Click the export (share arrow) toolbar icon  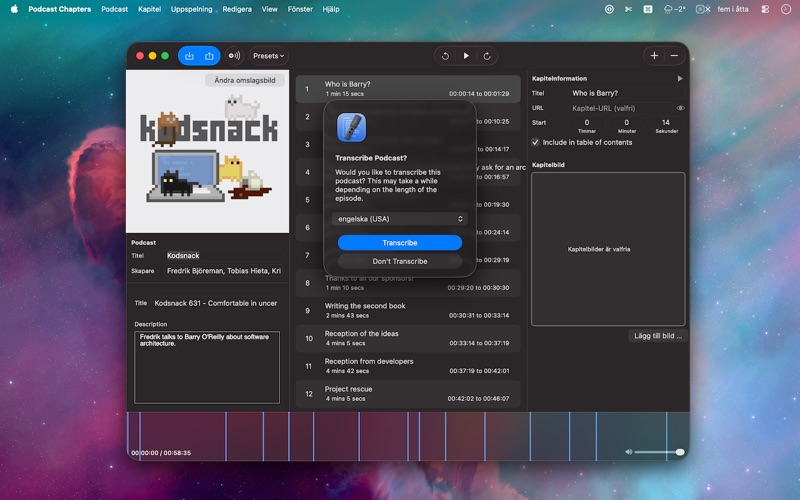point(209,56)
